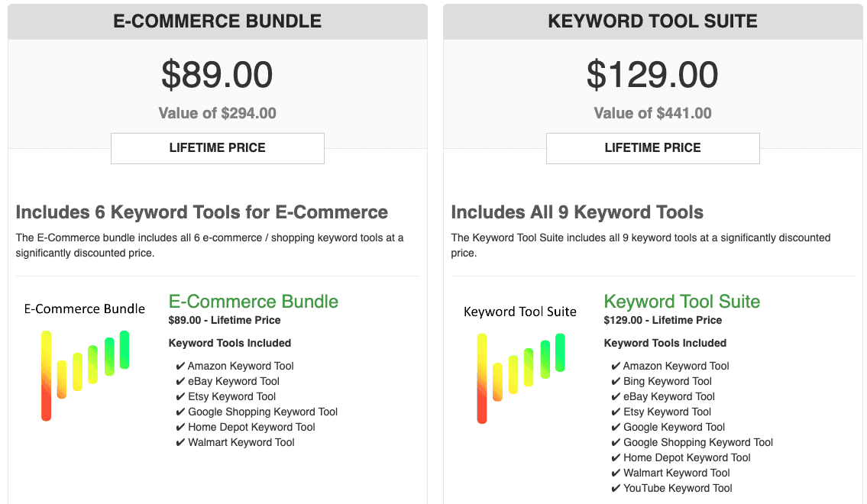Open the green Keyword Tool Suite title link

click(682, 302)
